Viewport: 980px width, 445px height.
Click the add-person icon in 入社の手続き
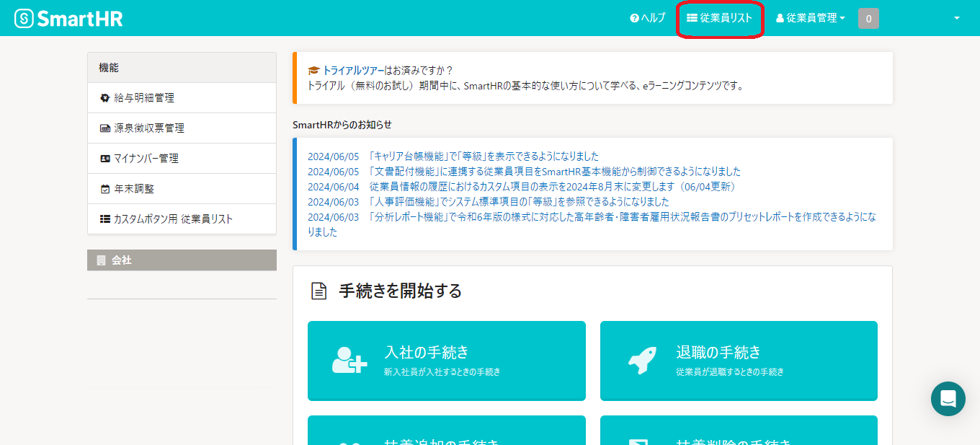(349, 360)
